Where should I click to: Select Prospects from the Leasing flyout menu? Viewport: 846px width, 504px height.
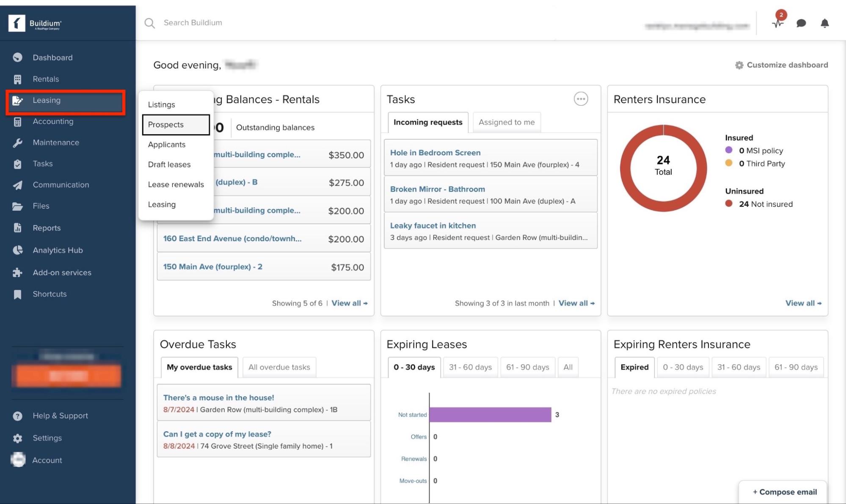(166, 125)
